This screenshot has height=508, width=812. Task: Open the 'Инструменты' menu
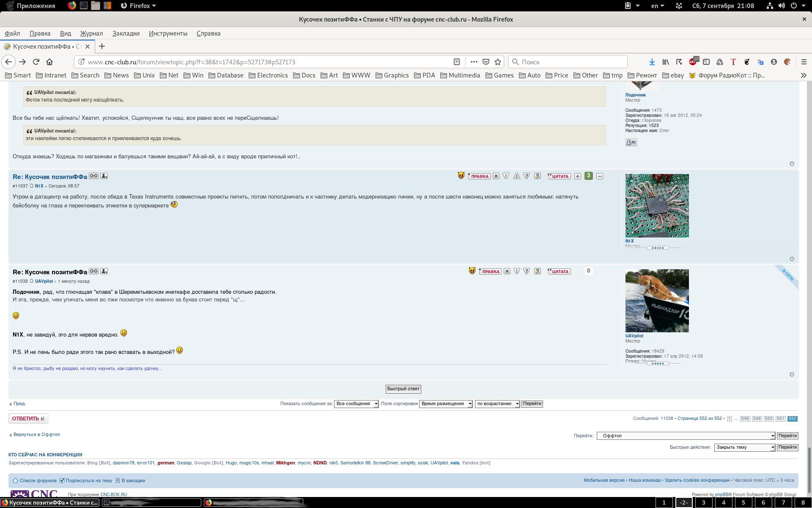tap(168, 33)
